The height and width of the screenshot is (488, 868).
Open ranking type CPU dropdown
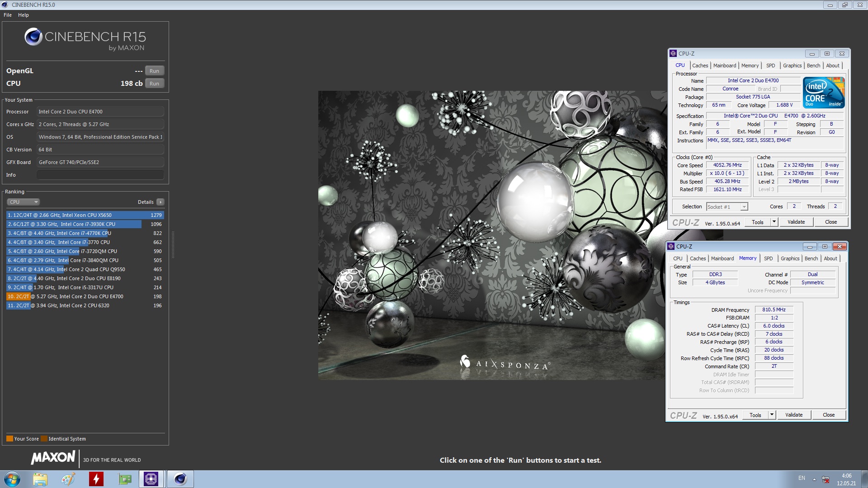[24, 202]
